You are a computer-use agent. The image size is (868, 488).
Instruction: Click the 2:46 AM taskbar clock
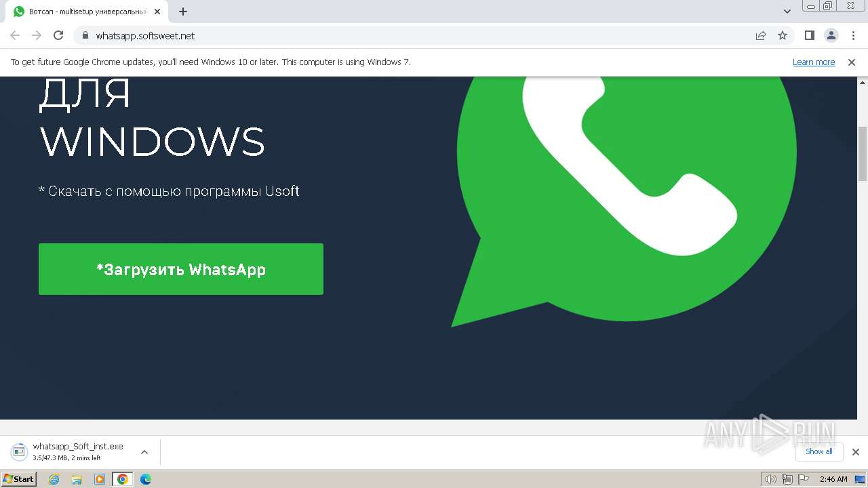click(833, 479)
